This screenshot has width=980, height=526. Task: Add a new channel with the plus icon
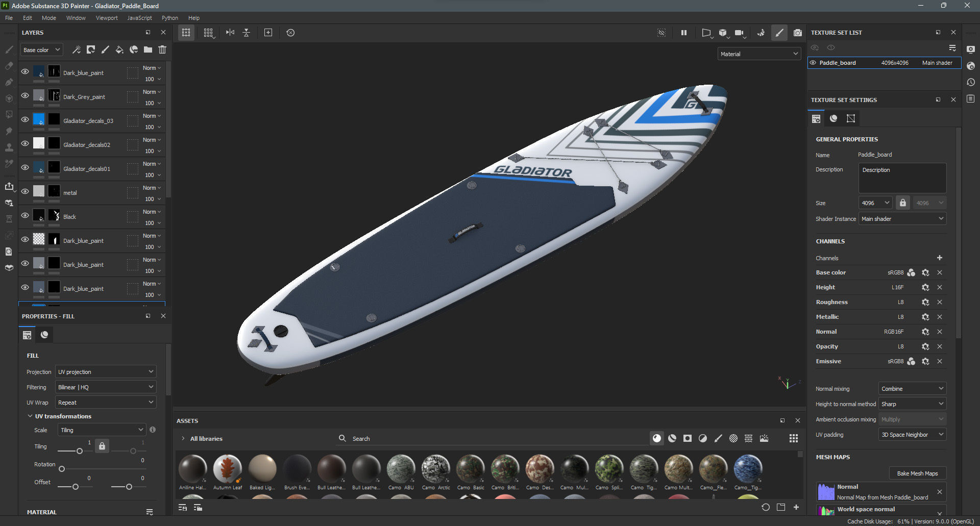click(940, 258)
